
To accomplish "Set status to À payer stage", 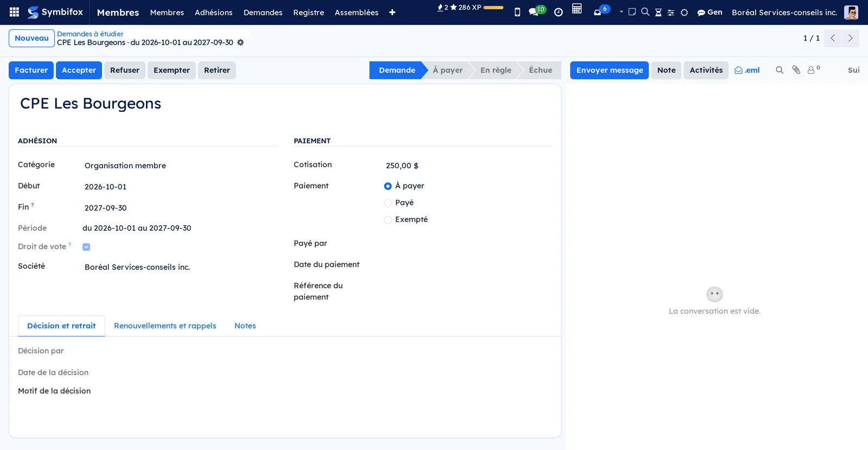I will (x=448, y=70).
